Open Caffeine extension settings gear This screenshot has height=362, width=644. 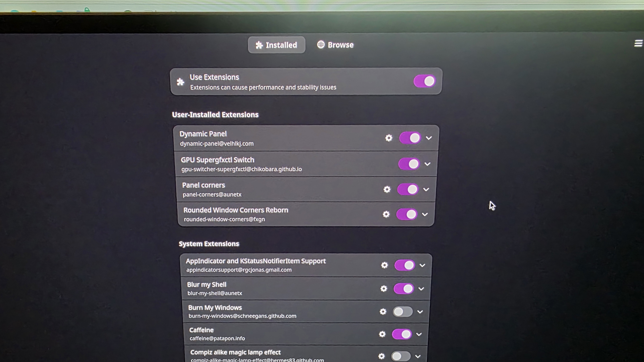pyautogui.click(x=382, y=334)
